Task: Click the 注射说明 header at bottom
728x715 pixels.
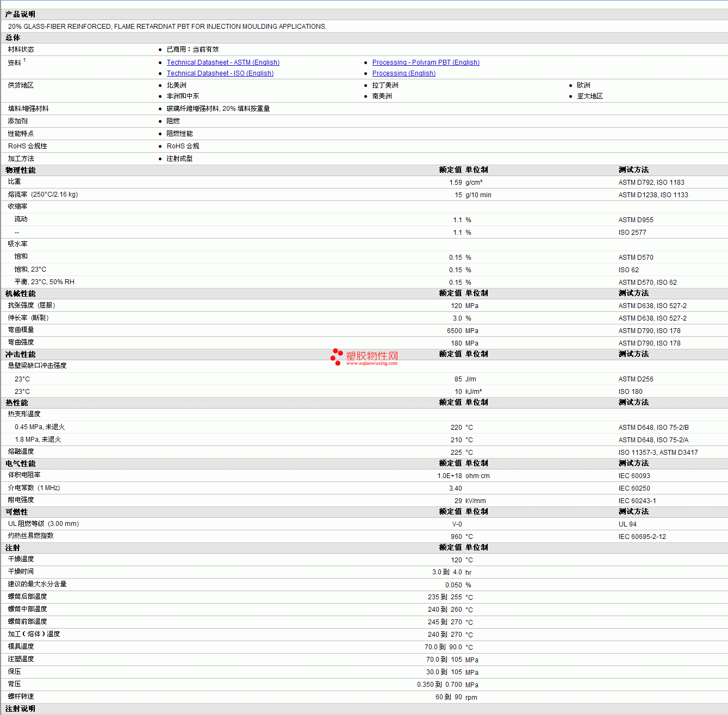Action: point(21,708)
